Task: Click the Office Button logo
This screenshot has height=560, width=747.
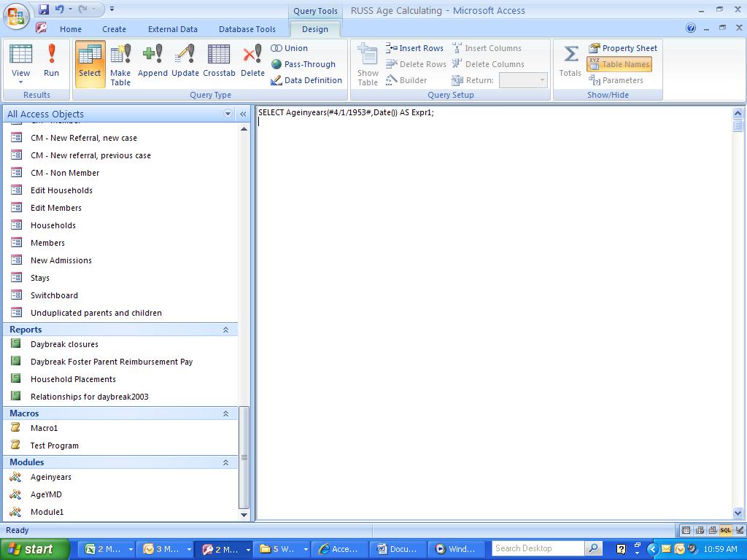Action: (x=15, y=16)
